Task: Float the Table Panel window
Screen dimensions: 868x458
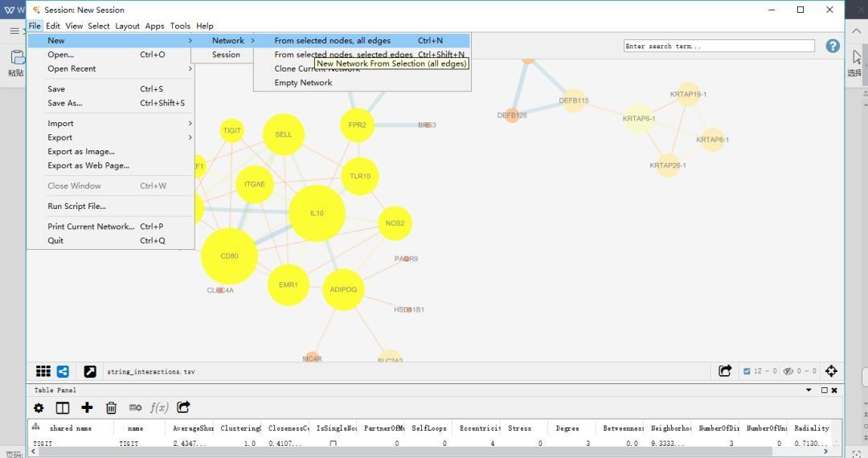Action: (x=825, y=390)
